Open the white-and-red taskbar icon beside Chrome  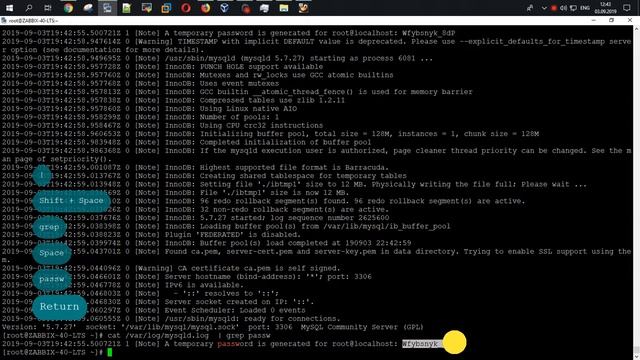coord(87,8)
